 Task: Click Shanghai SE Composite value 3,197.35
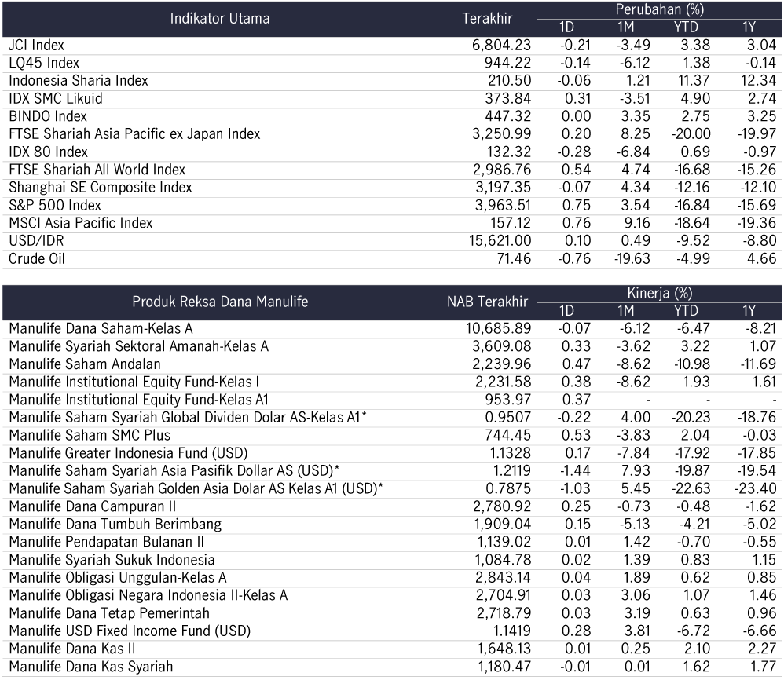(503, 188)
